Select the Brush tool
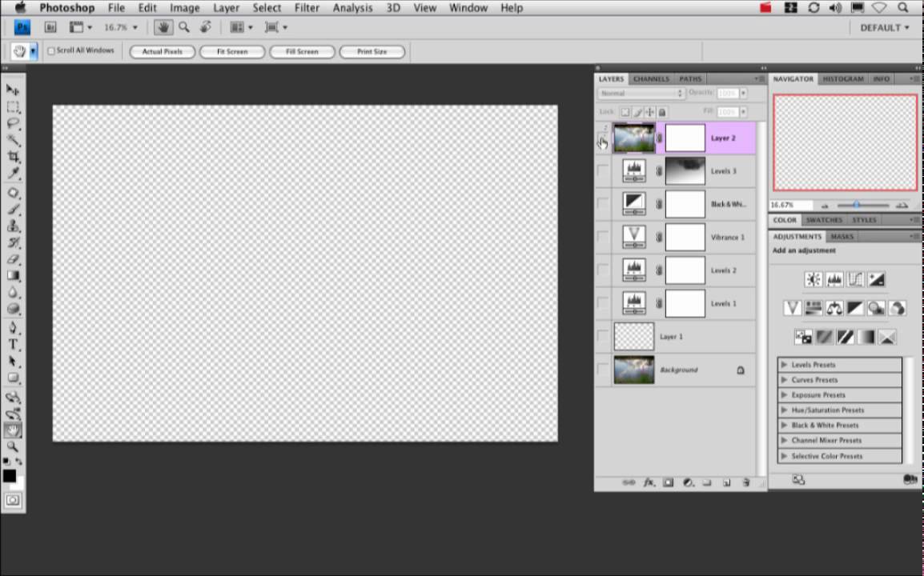The image size is (924, 576). tap(12, 210)
